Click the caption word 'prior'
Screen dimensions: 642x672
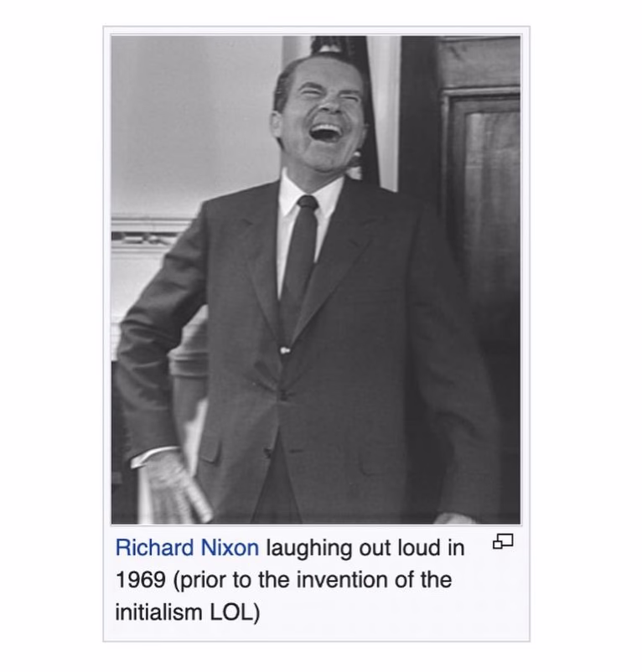coord(204,581)
